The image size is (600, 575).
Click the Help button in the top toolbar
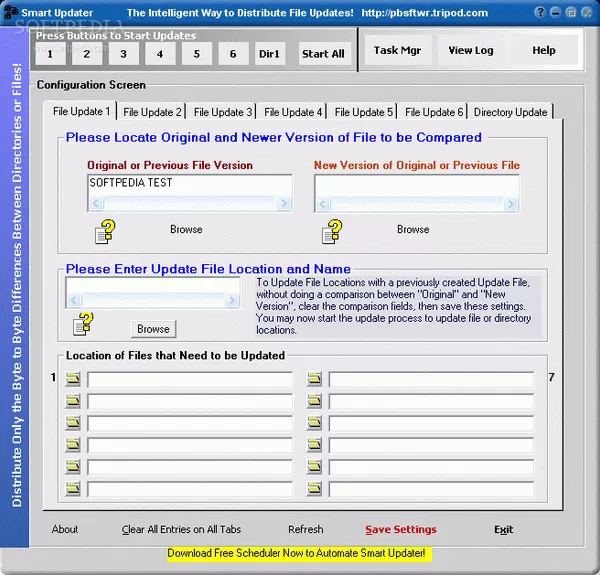coord(544,50)
